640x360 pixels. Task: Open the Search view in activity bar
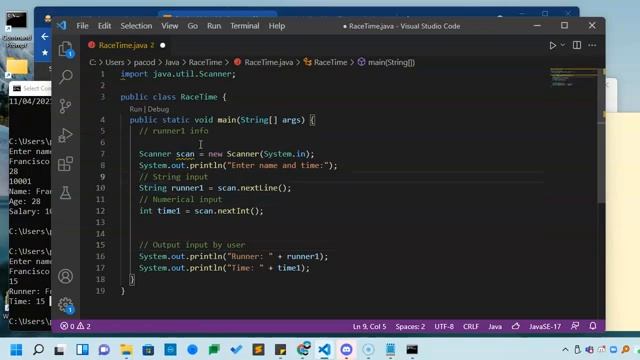tap(65, 77)
